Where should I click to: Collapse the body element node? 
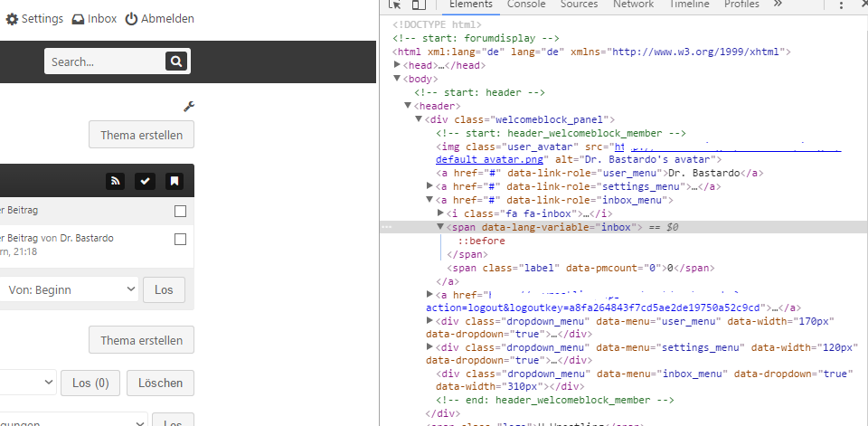pos(397,80)
